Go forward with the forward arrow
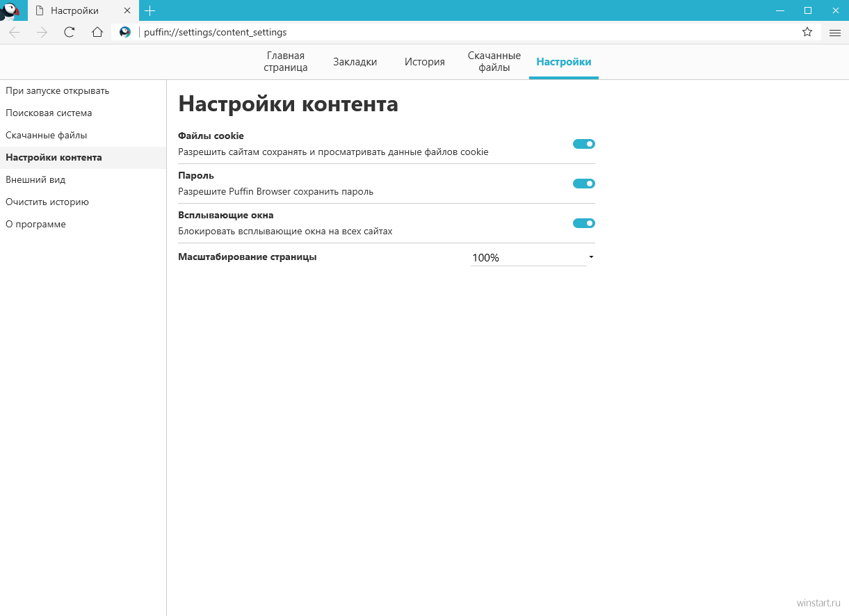 tap(42, 32)
